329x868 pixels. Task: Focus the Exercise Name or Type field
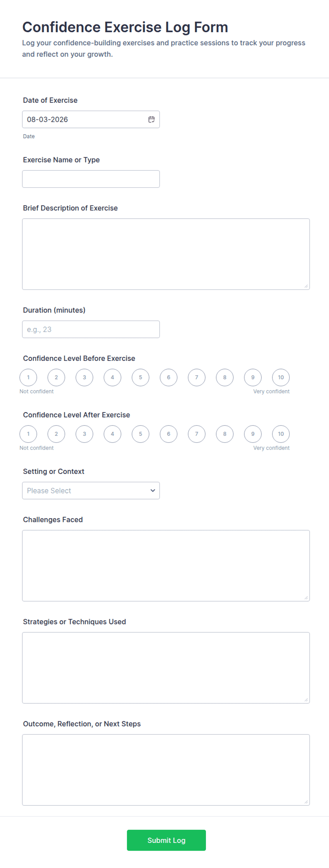pyautogui.click(x=91, y=179)
